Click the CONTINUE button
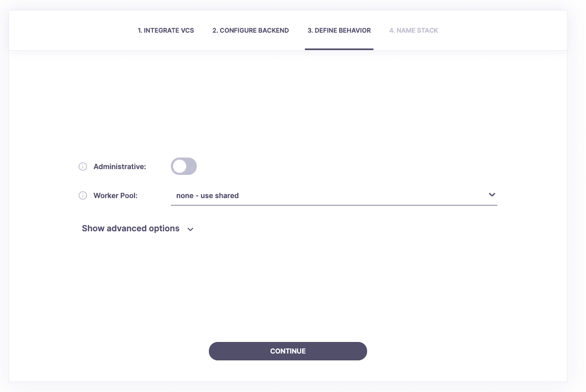Screen dimensions: 586x392 tap(288, 351)
